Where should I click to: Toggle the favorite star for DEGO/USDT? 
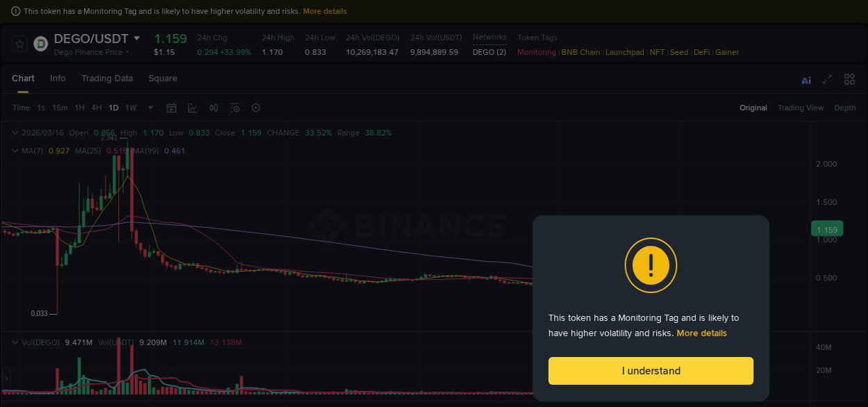[19, 44]
